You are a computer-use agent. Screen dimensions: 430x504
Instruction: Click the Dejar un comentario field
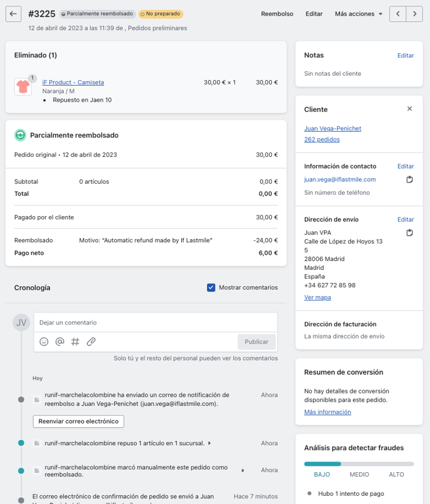point(156,322)
